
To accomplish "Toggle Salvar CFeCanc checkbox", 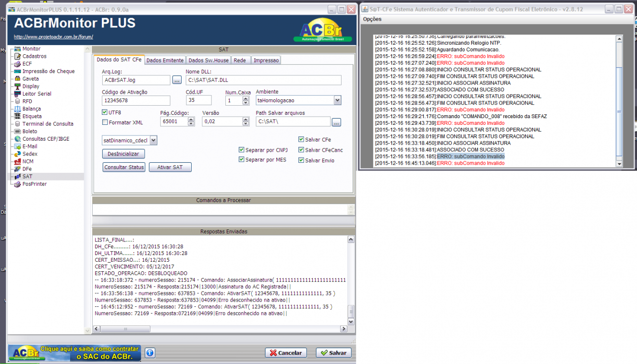I will click(301, 150).
